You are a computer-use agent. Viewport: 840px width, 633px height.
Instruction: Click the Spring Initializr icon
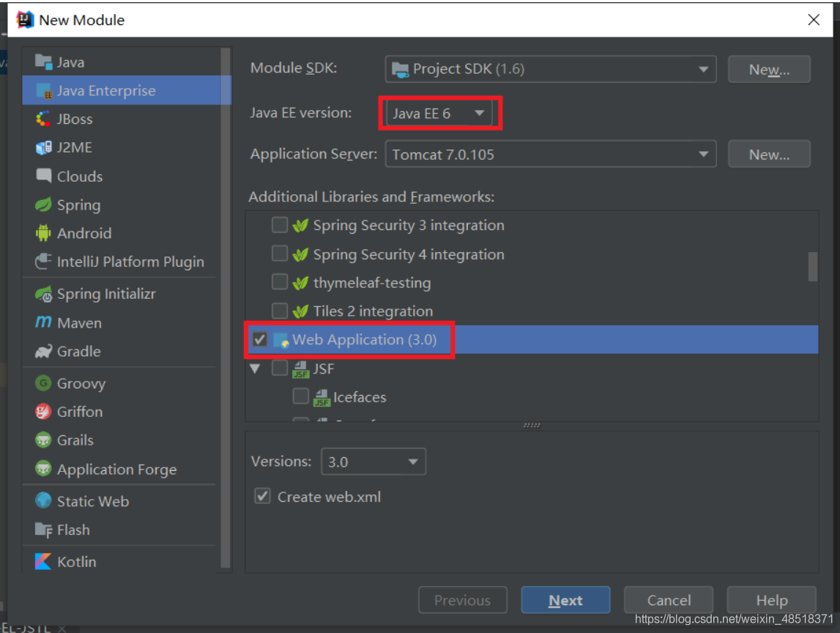(x=43, y=294)
